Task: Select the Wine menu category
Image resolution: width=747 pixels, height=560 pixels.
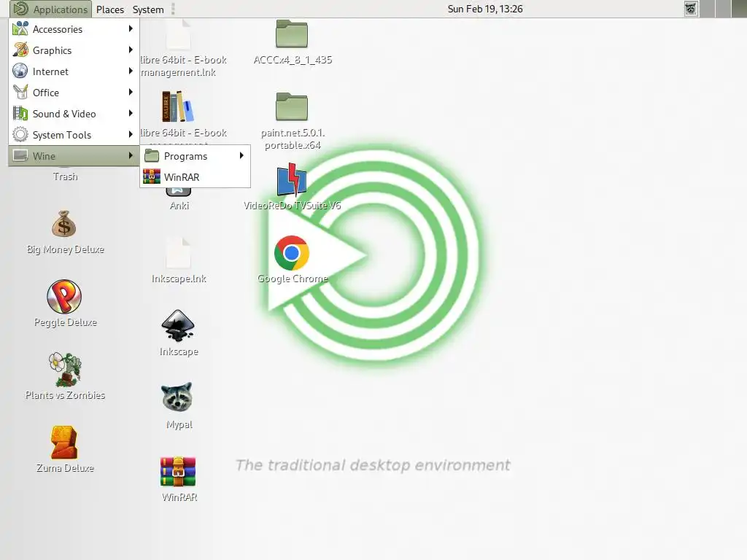Action: click(74, 156)
